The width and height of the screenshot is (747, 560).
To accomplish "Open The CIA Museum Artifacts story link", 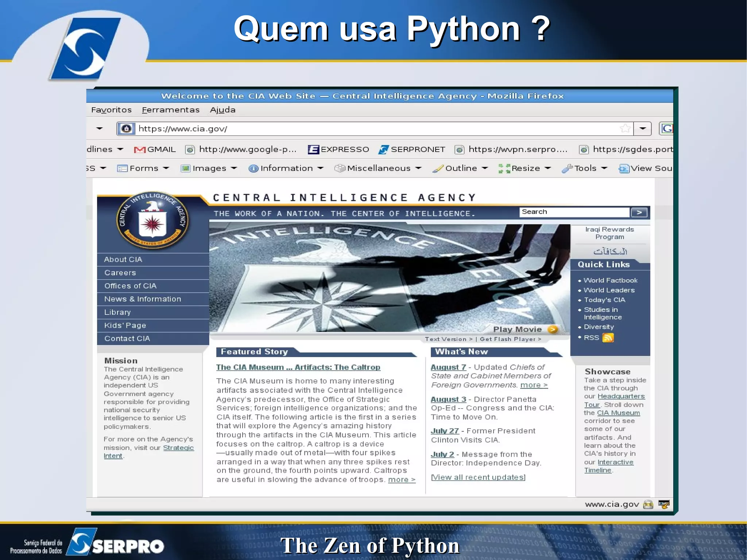I will tap(298, 367).
